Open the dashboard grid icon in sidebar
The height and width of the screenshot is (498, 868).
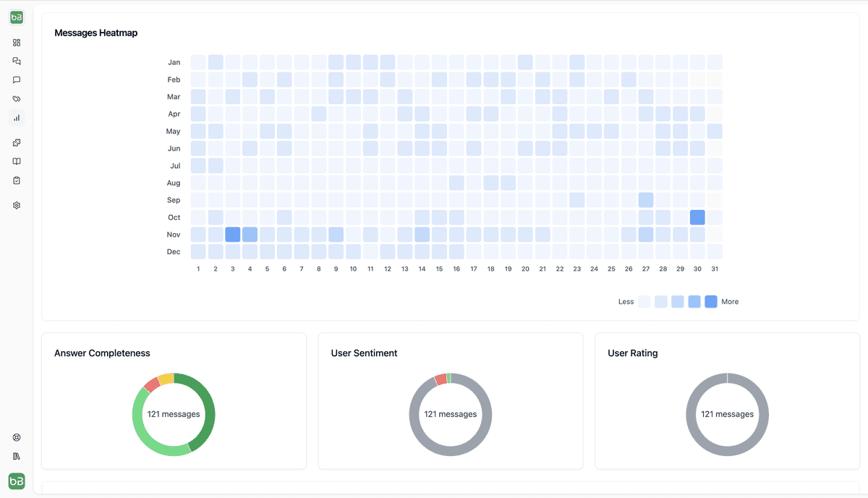click(x=17, y=43)
